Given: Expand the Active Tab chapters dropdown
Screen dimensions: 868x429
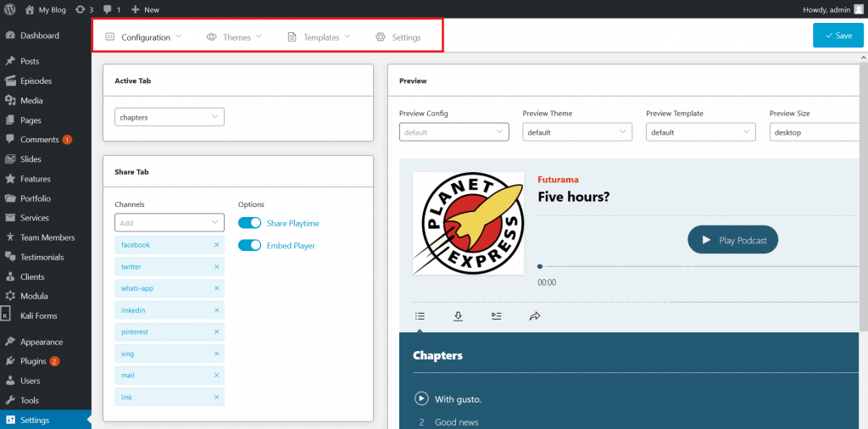Looking at the screenshot, I should pos(170,117).
